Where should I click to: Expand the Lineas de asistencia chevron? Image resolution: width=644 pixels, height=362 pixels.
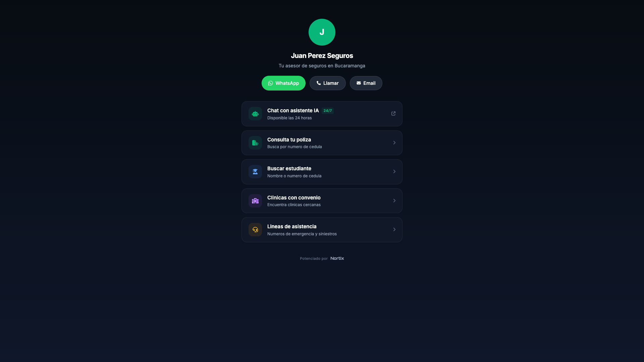tap(394, 229)
